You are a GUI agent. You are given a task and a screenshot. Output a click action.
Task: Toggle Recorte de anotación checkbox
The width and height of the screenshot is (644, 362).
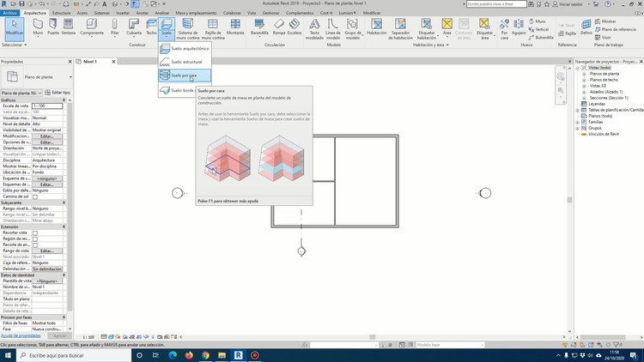[35, 245]
